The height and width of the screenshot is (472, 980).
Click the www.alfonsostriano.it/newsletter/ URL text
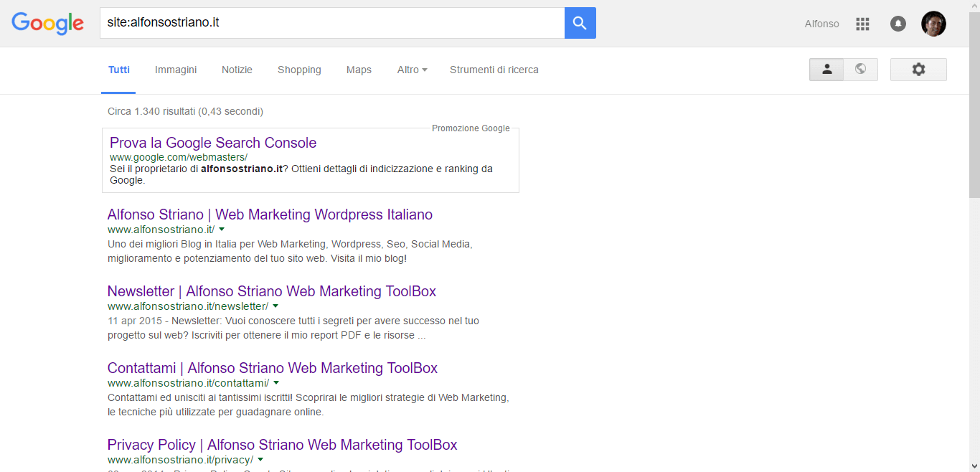point(188,306)
